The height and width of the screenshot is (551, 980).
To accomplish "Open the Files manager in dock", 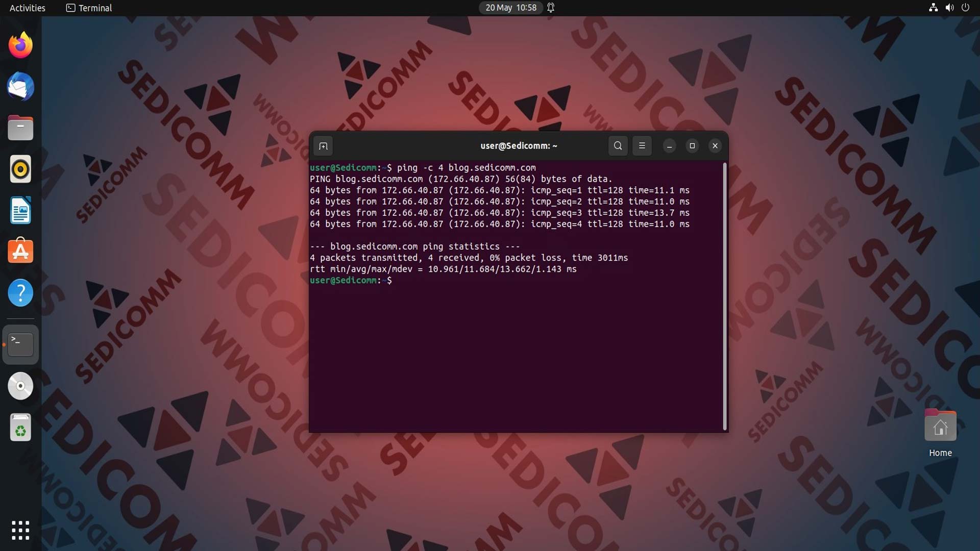I will tap(20, 128).
